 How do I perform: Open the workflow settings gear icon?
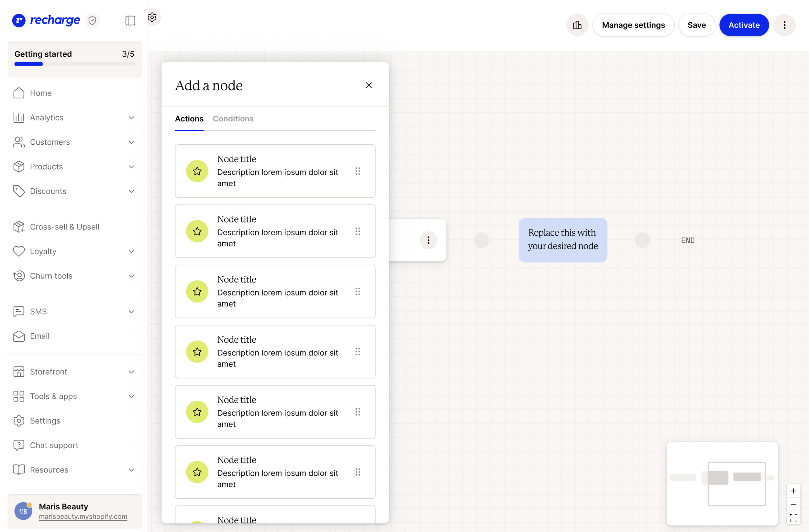tap(152, 17)
